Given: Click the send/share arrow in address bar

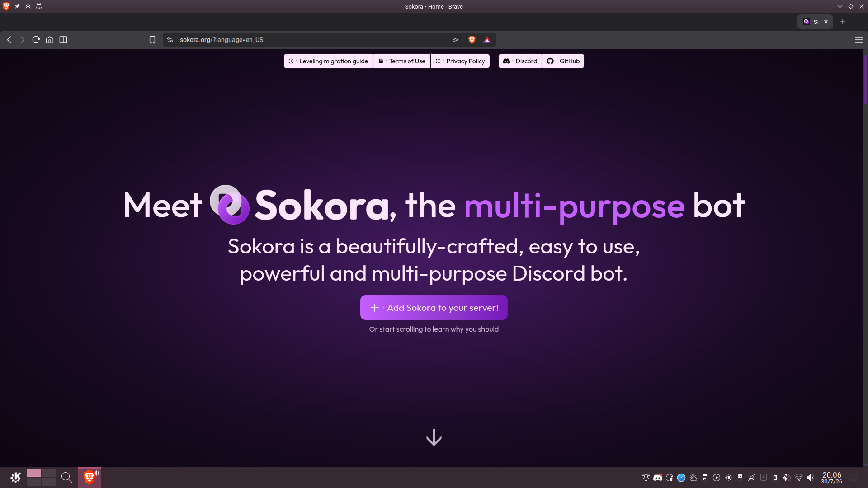Looking at the screenshot, I should [455, 40].
